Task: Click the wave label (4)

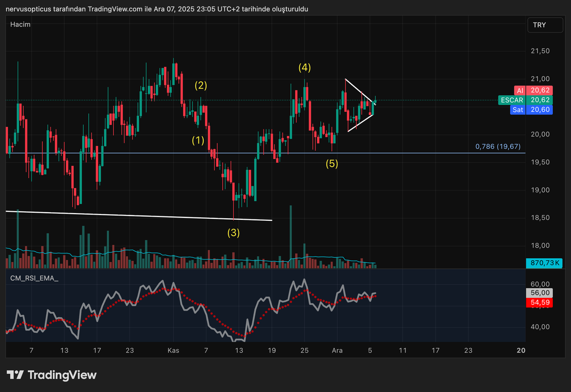Action: pos(305,68)
